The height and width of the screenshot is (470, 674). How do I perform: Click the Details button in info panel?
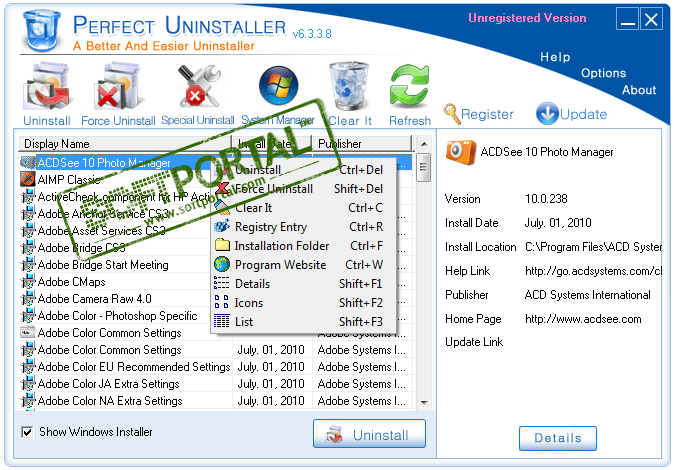(558, 438)
